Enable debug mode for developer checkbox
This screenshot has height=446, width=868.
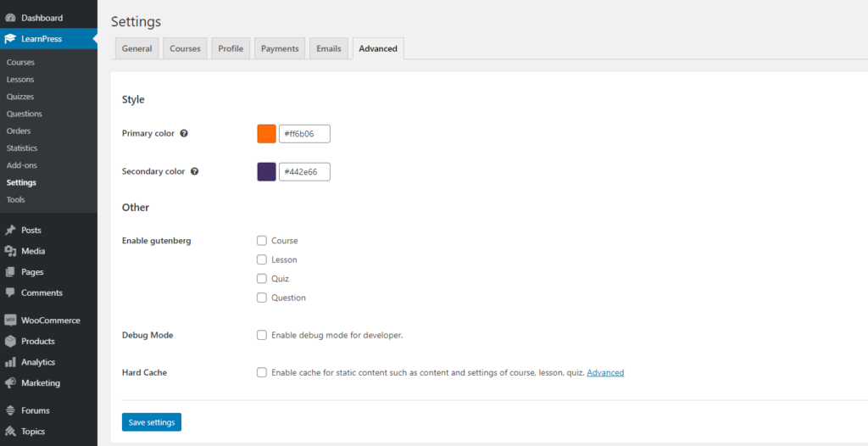[262, 335]
